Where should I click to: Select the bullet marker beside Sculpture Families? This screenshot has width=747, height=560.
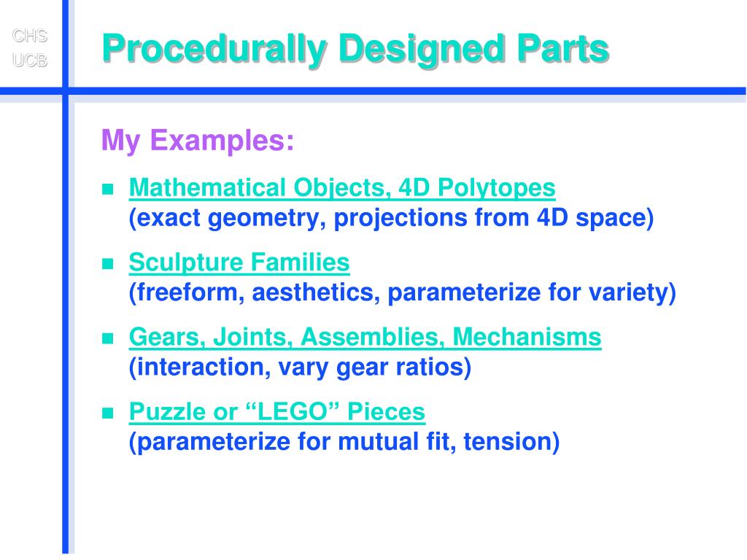(108, 263)
